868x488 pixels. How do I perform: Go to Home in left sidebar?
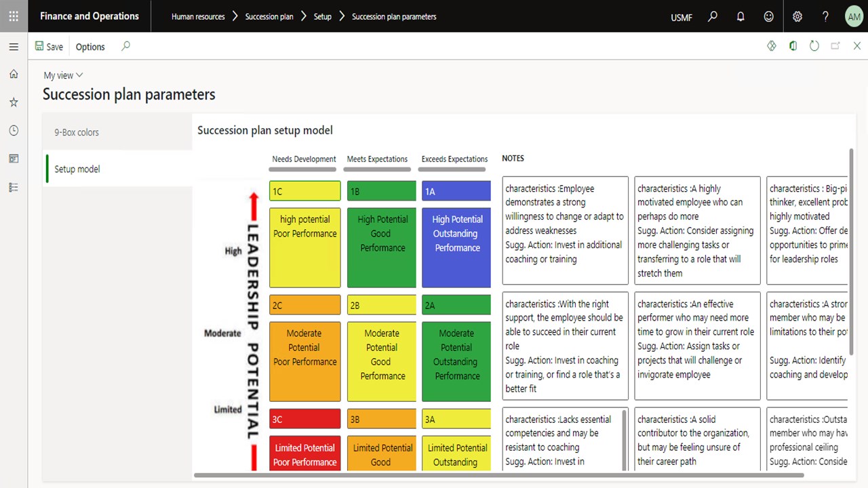(14, 74)
